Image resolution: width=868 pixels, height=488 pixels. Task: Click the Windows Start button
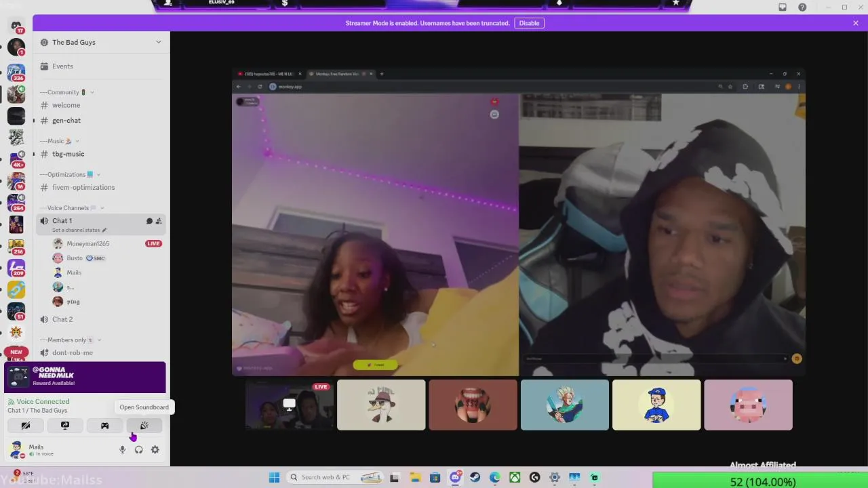(274, 477)
